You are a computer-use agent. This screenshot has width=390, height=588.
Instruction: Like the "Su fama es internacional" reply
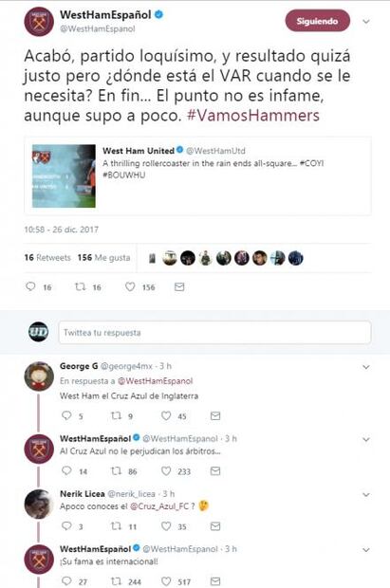click(166, 580)
